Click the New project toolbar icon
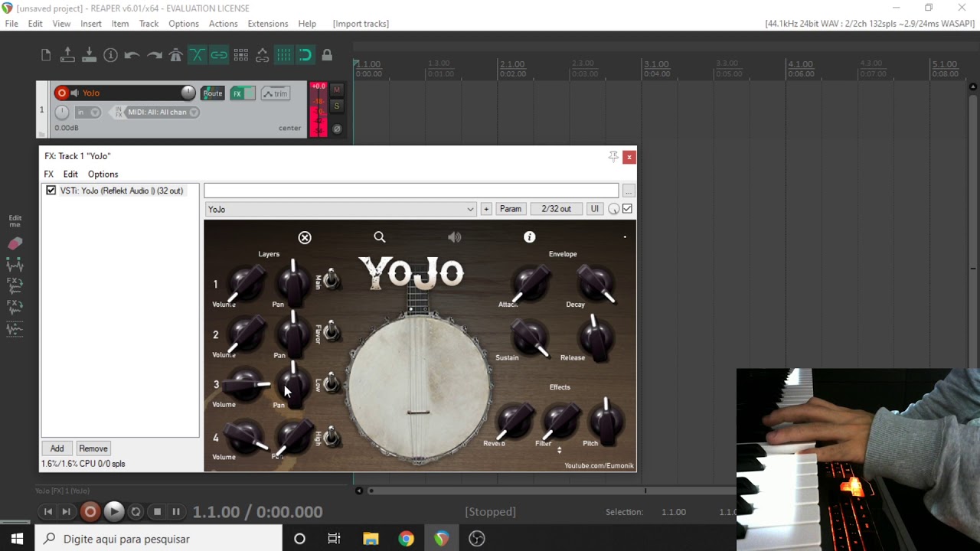 (46, 55)
